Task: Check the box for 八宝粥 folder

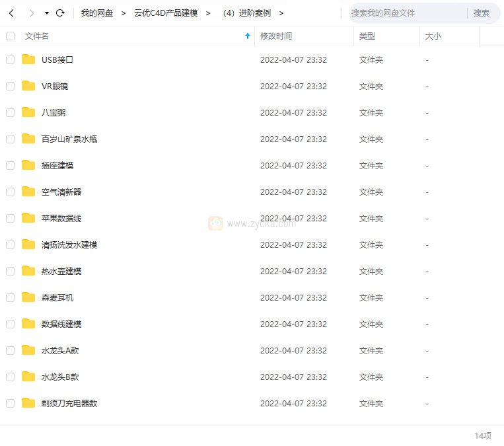Action: (10, 112)
